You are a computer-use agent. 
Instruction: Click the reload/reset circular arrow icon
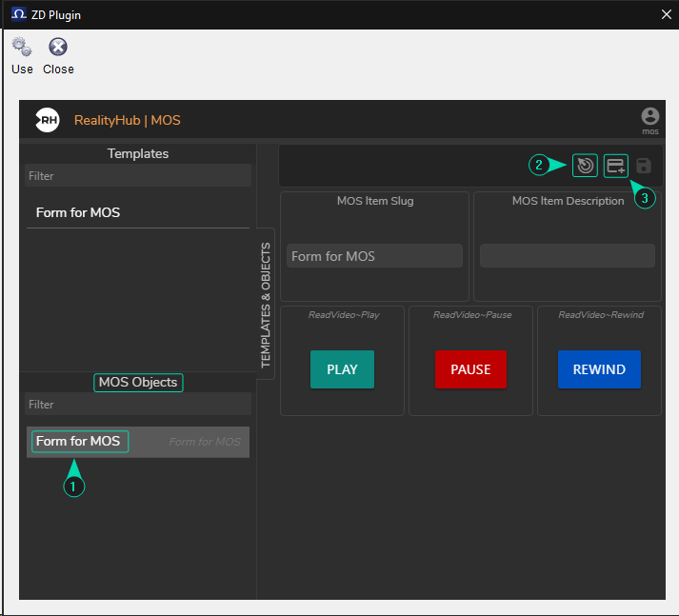(x=585, y=166)
